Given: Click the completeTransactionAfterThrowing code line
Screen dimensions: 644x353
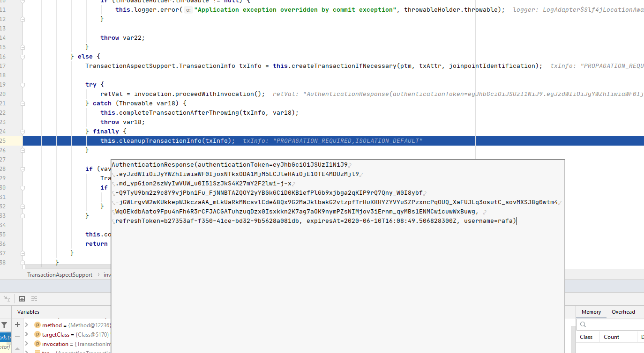Looking at the screenshot, I should pos(199,113).
